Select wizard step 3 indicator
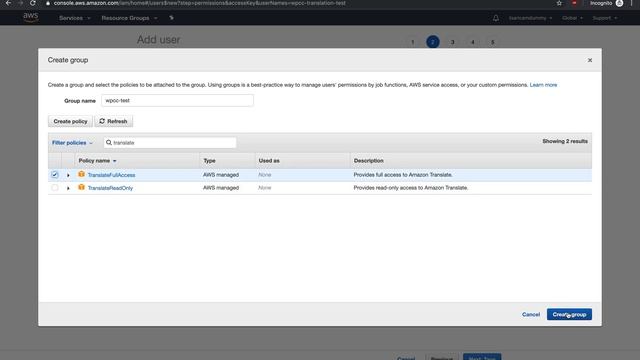Image resolution: width=640 pixels, height=360 pixels. [453, 42]
